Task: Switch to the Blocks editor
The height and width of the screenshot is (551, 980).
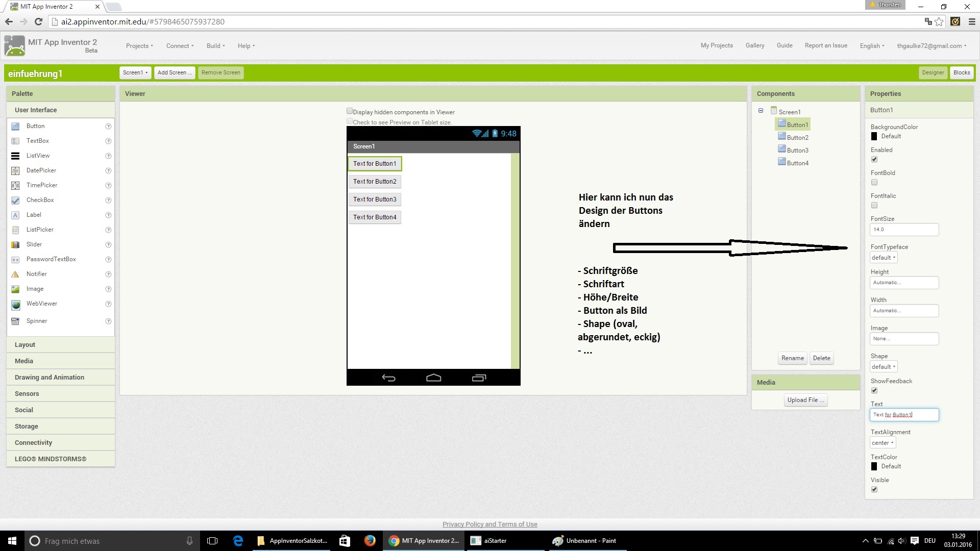Action: (962, 72)
